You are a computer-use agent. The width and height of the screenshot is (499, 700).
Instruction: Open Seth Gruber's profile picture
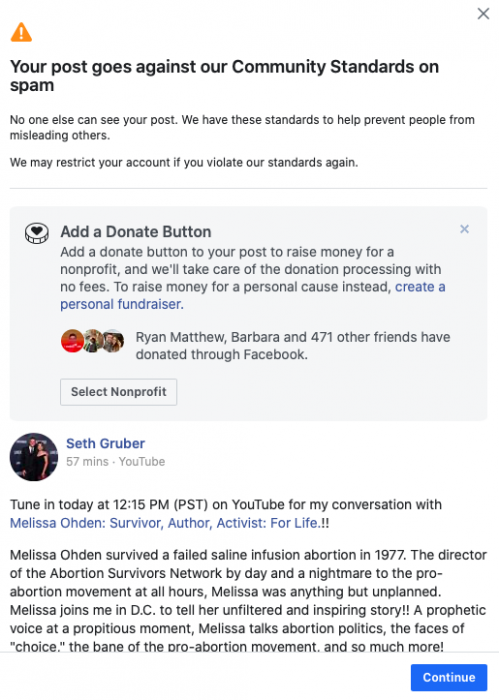tap(34, 457)
